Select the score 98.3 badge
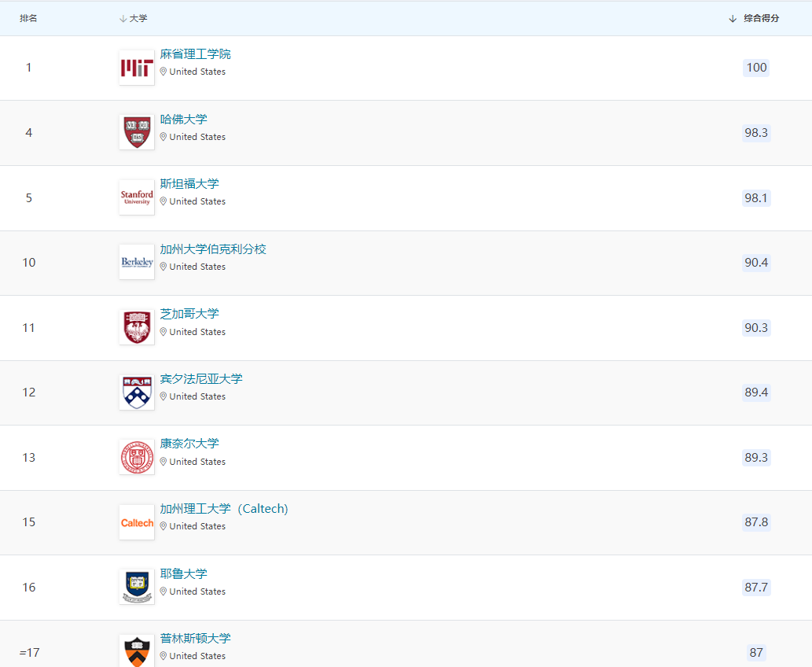Screen dimensions: 812x667 pyautogui.click(x=756, y=133)
